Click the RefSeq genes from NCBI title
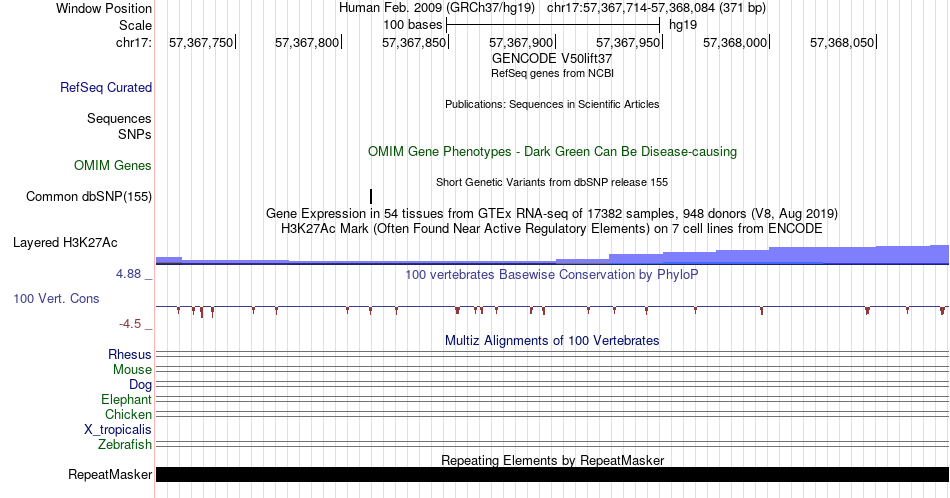 [x=552, y=73]
